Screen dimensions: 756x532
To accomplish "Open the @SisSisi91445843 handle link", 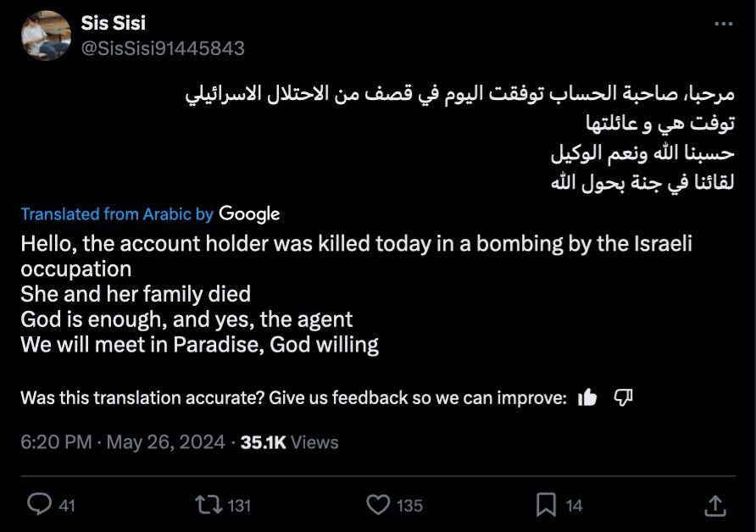I will click(x=163, y=49).
